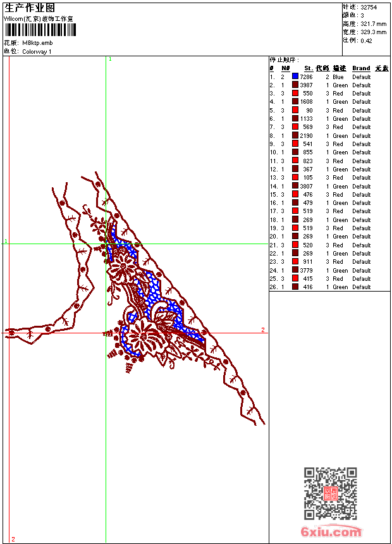Click the bright red swatch in row 3
This screenshot has height=544, width=392.
[295, 93]
